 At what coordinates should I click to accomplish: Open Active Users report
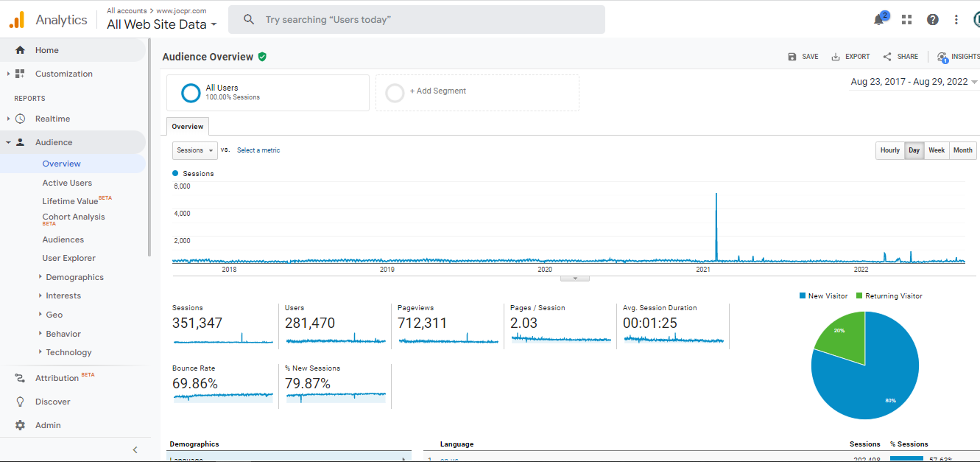67,183
